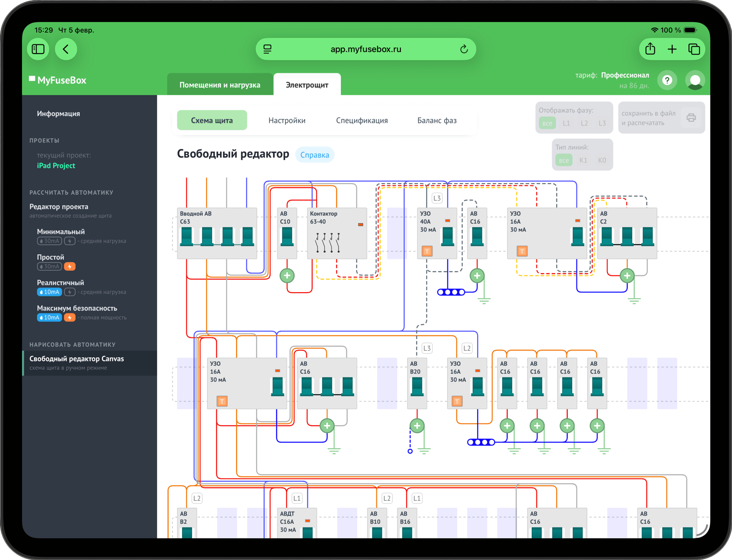The height and width of the screenshot is (560, 732).
Task: Click the test button on УЗО 40A
Action: click(427, 251)
